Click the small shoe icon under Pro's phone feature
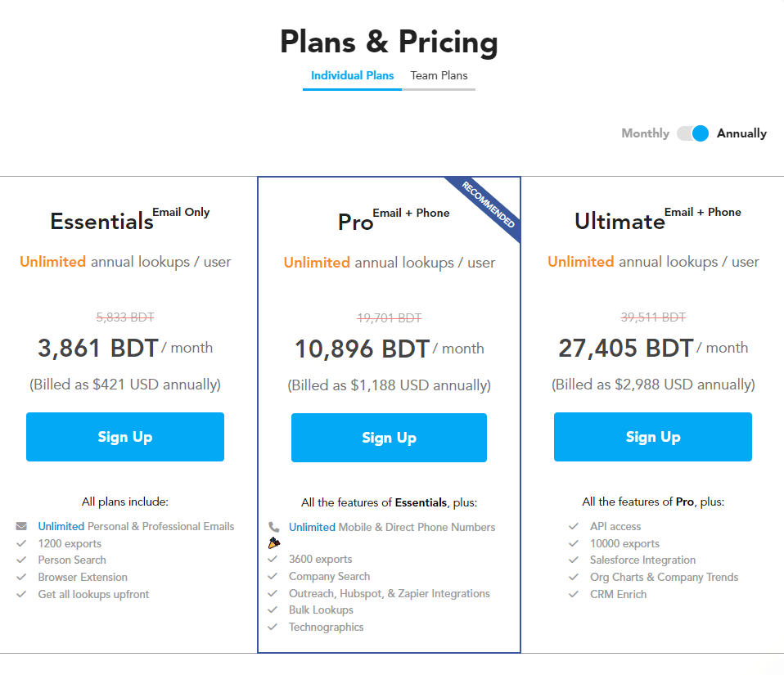The image size is (784, 675). pyautogui.click(x=274, y=542)
